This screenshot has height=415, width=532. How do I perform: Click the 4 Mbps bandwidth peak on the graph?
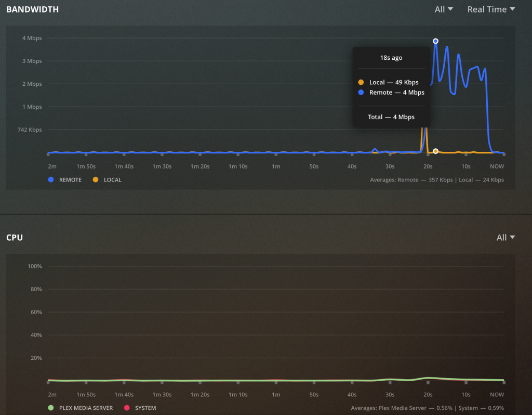pyautogui.click(x=435, y=40)
